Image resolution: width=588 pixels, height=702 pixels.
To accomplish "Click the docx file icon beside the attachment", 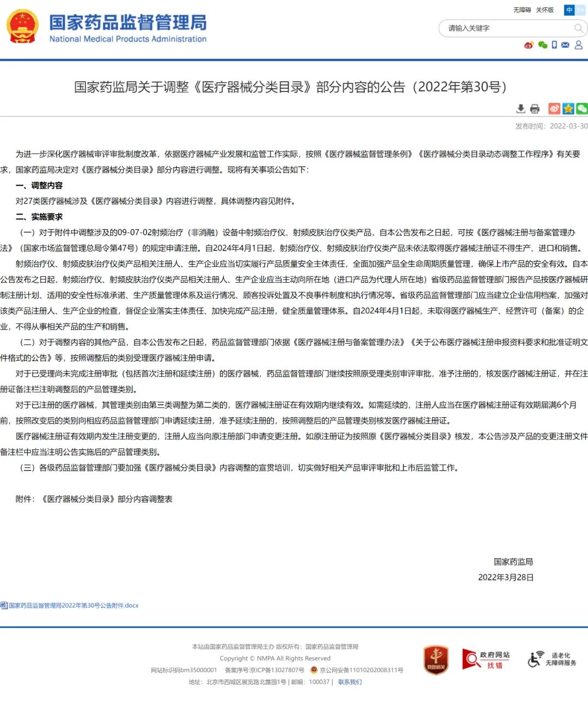I will [4, 606].
